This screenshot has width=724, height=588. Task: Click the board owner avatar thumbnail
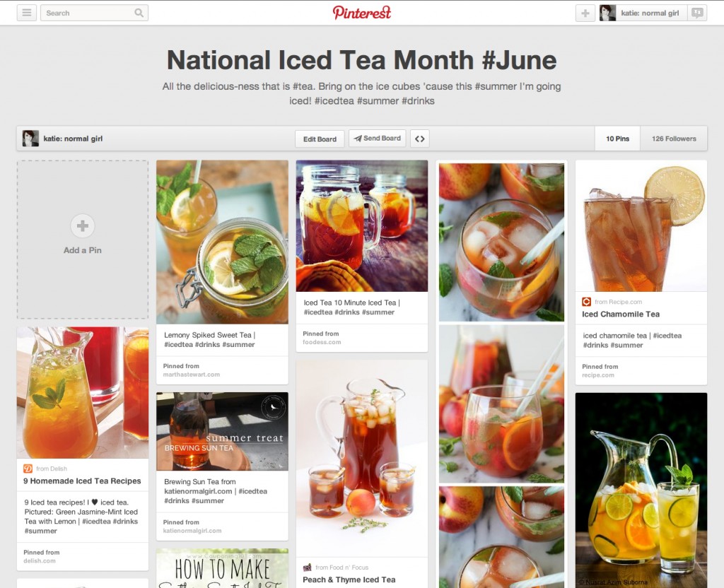(x=30, y=139)
